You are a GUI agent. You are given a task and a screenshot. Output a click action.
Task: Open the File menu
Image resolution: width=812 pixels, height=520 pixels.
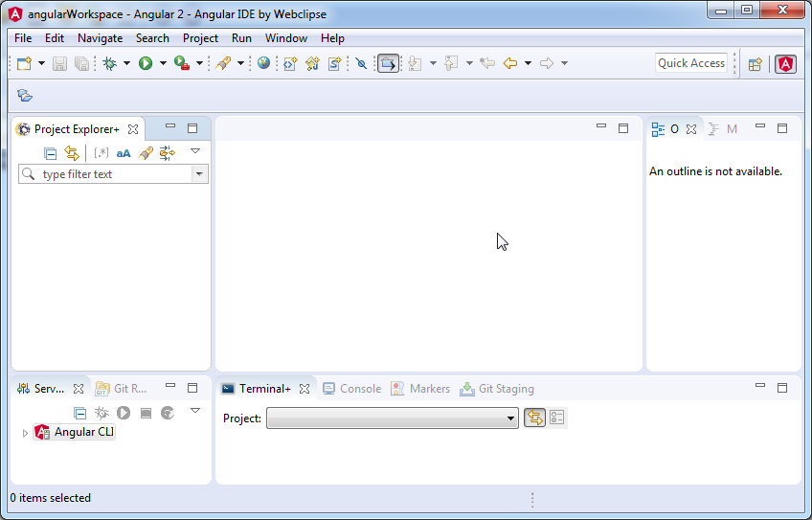(x=23, y=38)
